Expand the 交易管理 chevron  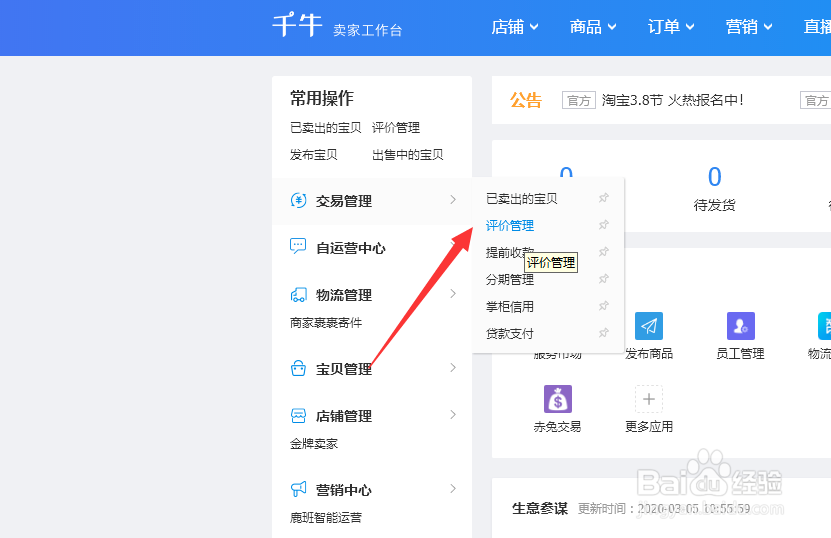(x=453, y=200)
